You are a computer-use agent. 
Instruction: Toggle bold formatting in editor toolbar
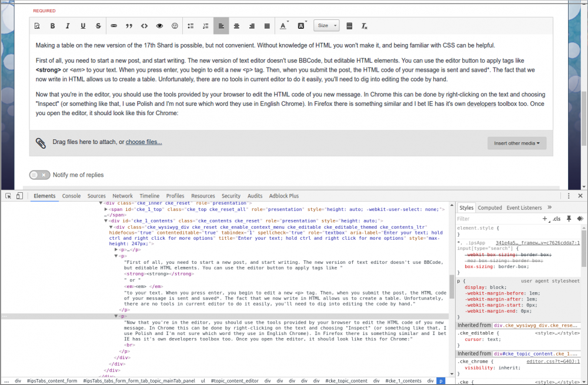[x=52, y=26]
